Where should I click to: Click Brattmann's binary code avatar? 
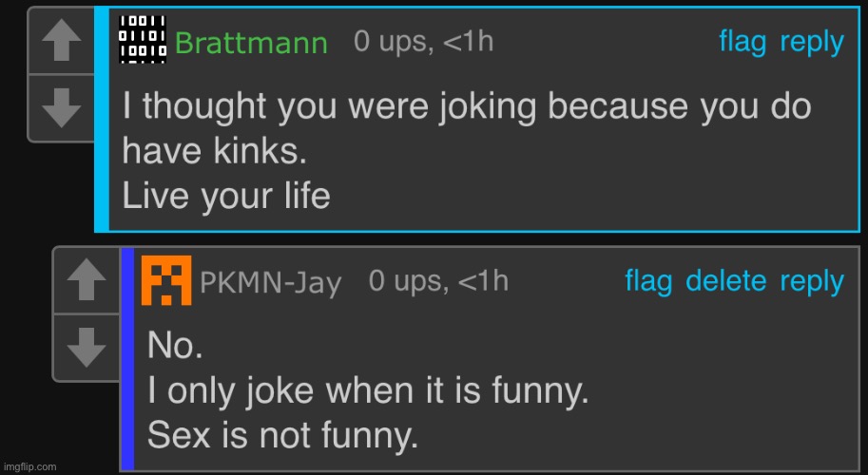point(143,40)
